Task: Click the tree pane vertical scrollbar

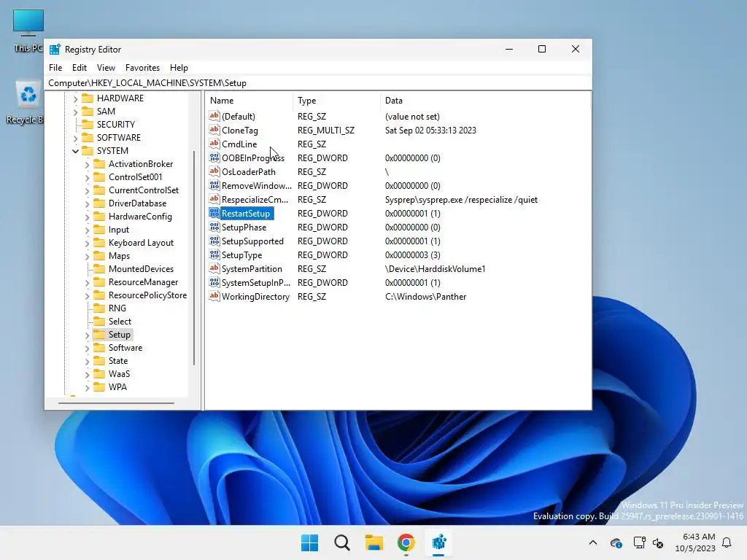Action: pyautogui.click(x=194, y=257)
